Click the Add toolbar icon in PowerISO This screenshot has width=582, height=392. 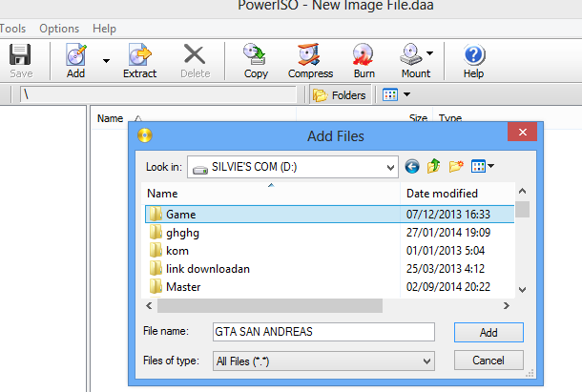tap(76, 54)
